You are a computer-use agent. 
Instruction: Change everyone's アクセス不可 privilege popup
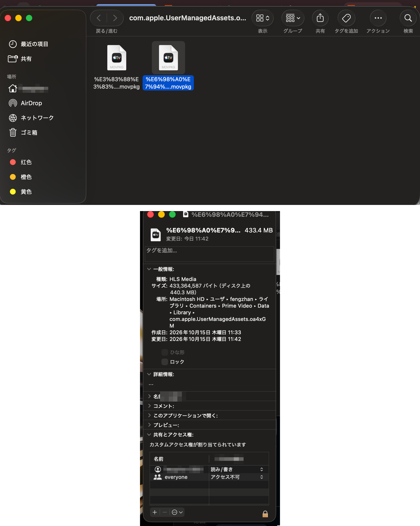(237, 477)
